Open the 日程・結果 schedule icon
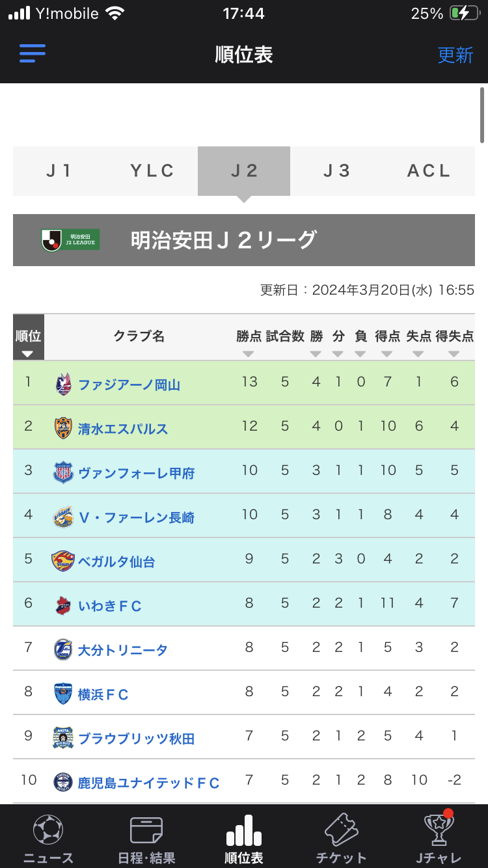Screen dimensions: 488x868 click(146, 830)
